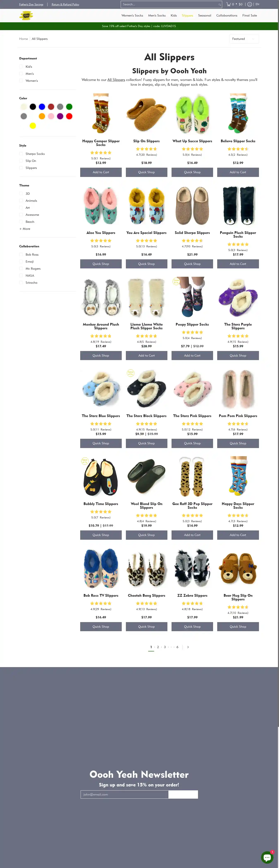Click the Save badge on Starz Black Slippers
Viewport: 279px width, 868px height.
tap(130, 373)
